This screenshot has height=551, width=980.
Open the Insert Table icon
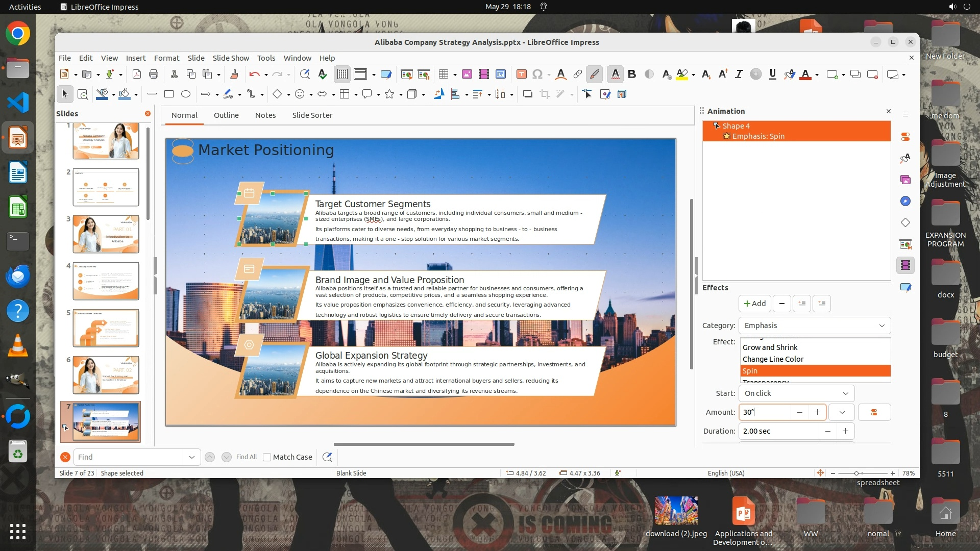pos(444,74)
